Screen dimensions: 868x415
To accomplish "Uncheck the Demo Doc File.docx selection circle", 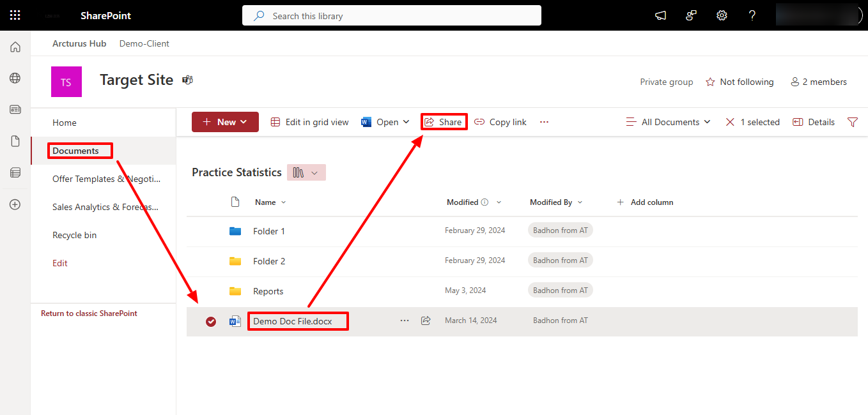I will (211, 322).
